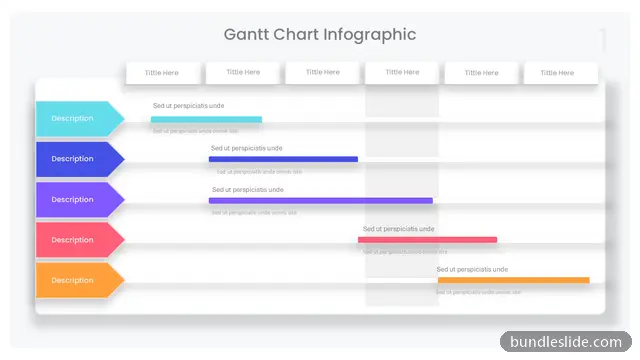Click the long purple Gantt task bar
Viewport: 640px width, 360px height.
pos(321,200)
